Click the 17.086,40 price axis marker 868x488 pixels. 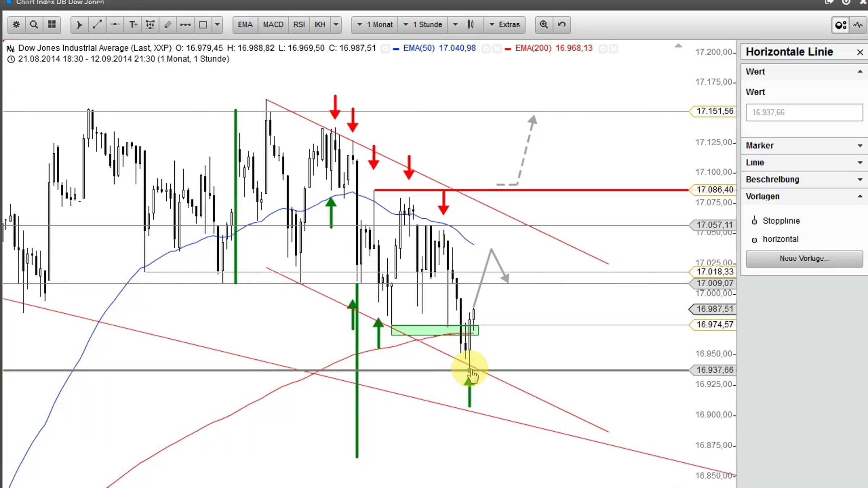coord(713,190)
